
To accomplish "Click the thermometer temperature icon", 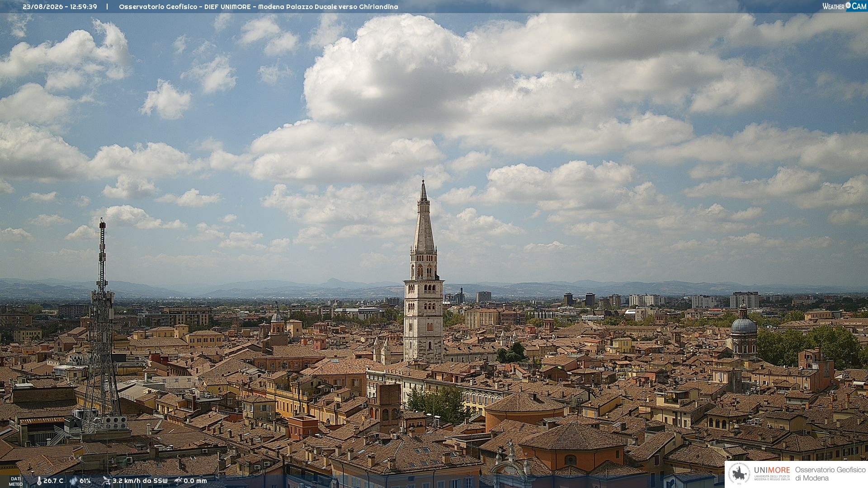I will pyautogui.click(x=39, y=481).
